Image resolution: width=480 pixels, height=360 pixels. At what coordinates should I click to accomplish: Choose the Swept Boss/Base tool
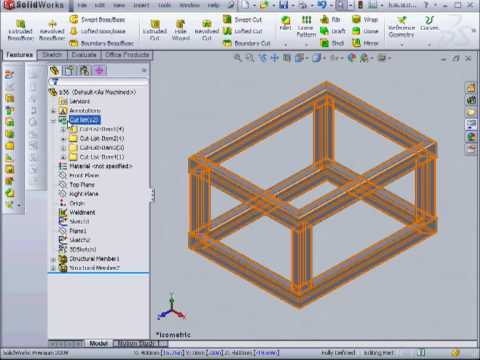pyautogui.click(x=97, y=20)
